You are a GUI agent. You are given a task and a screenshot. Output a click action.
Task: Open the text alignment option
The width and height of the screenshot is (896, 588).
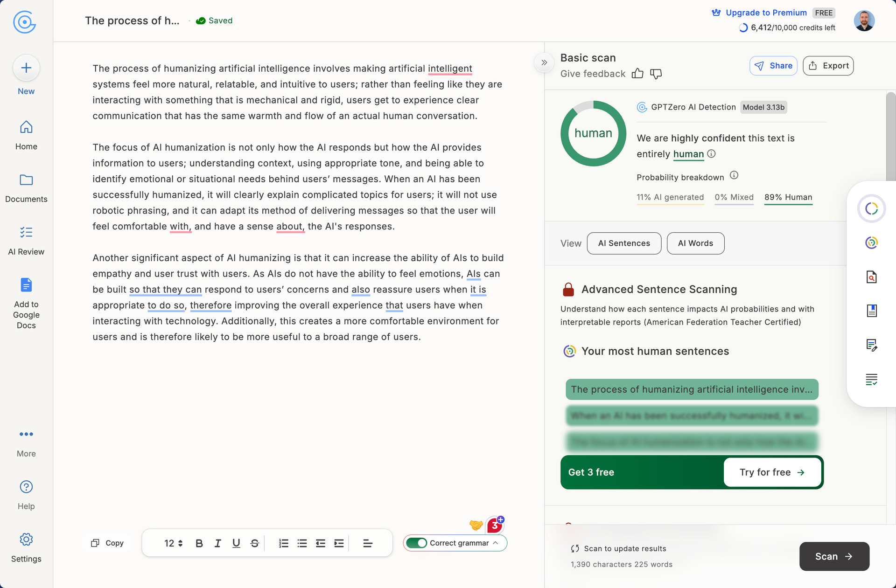[368, 543]
